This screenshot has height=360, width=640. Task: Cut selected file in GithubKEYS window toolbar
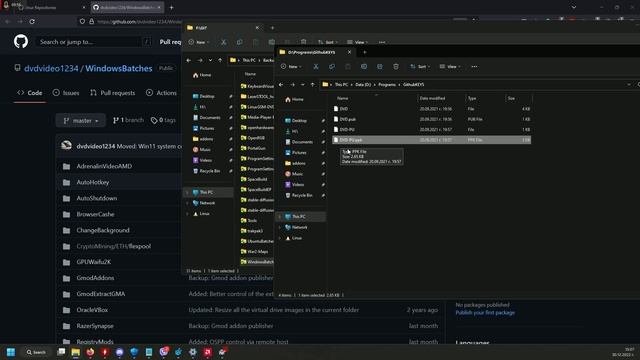[x=316, y=67]
